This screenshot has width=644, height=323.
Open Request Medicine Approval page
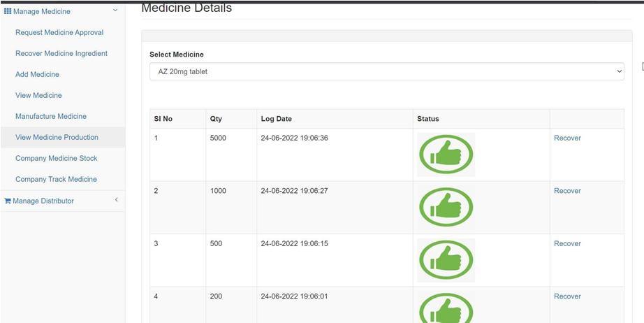(59, 32)
